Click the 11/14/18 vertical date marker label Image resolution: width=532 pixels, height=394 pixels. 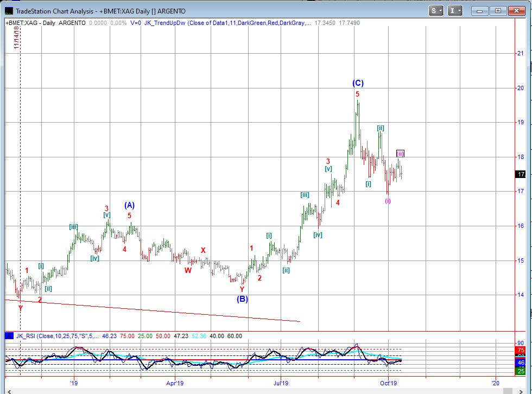point(16,37)
